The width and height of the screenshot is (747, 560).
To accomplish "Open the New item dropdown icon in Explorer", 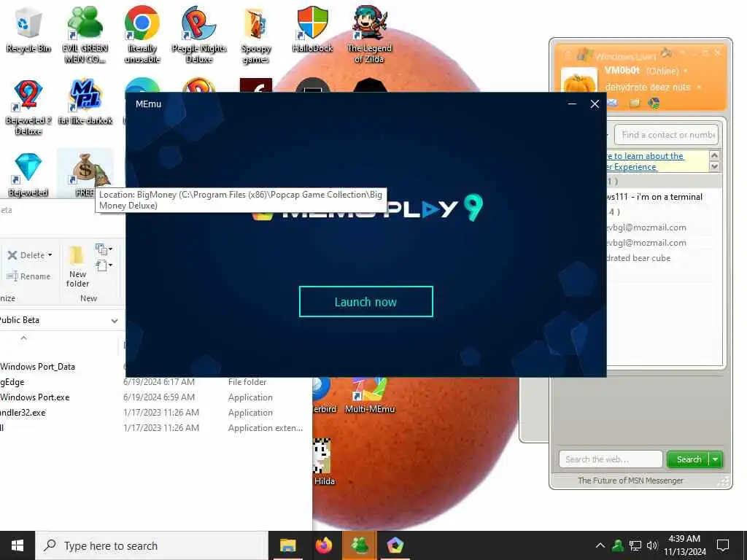I will click(x=104, y=249).
